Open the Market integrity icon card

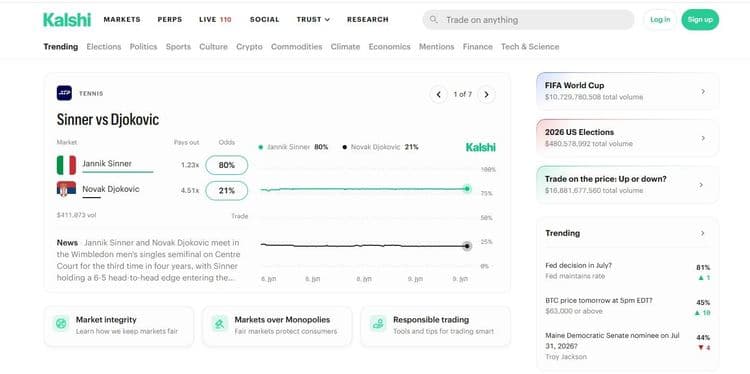pos(61,324)
